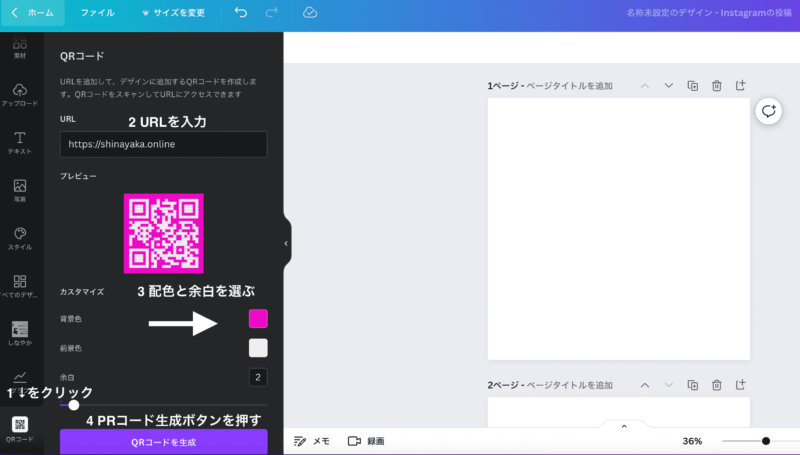
Task: Click the QRコードを生成 button
Action: click(164, 442)
